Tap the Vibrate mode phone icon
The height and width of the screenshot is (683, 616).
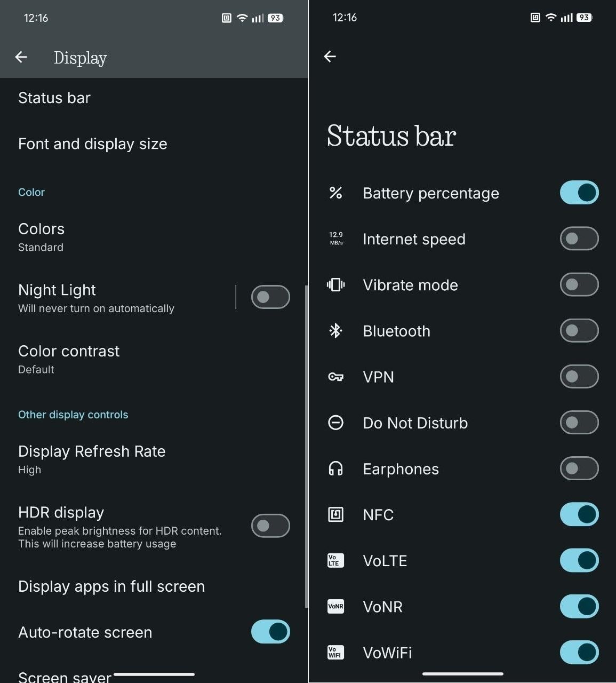335,285
